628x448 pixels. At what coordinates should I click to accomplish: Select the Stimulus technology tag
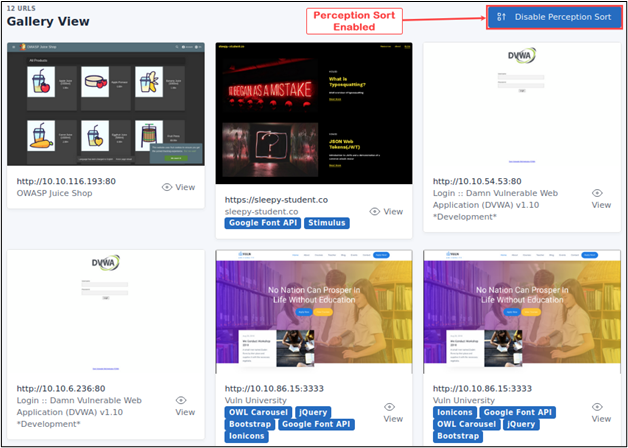(x=326, y=223)
